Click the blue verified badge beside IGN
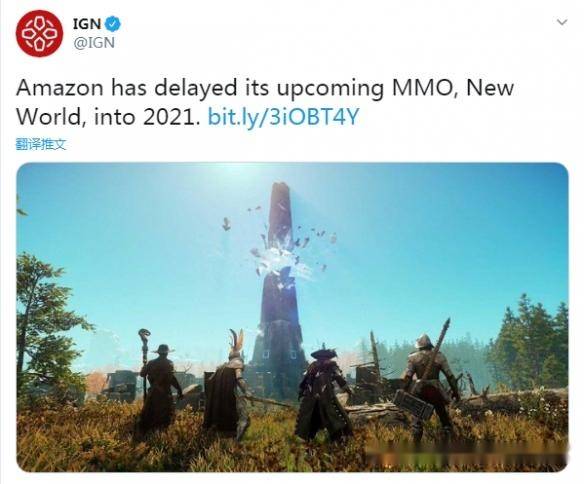 tap(113, 24)
